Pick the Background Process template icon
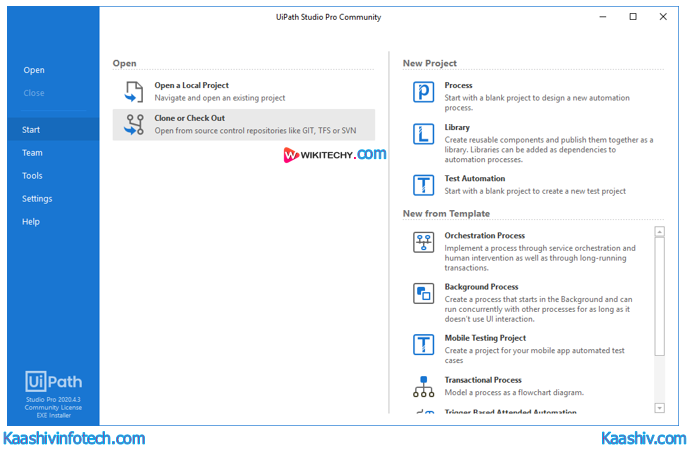This screenshot has height=452, width=695. pos(423,293)
